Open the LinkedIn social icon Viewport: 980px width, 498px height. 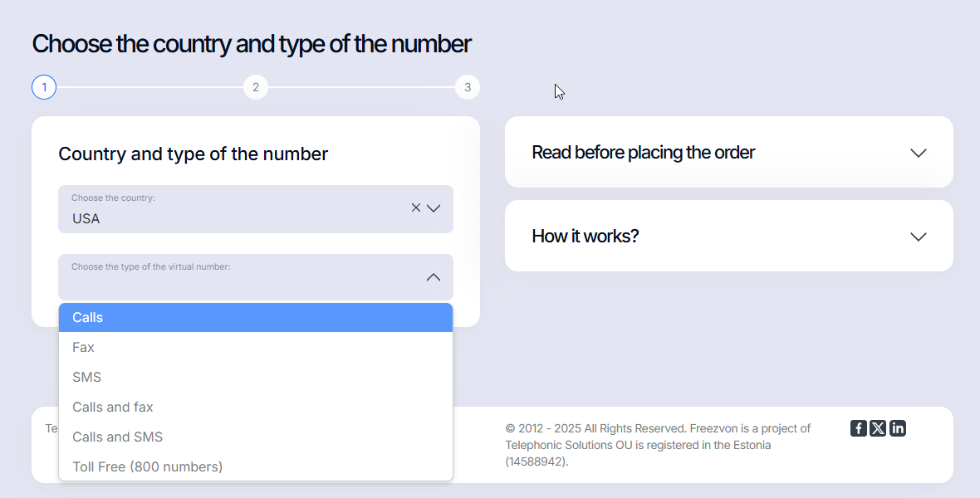[898, 428]
